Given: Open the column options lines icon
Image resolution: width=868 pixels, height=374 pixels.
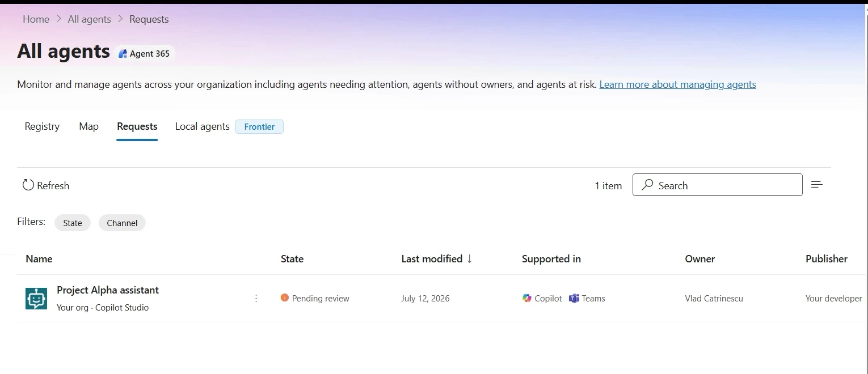Looking at the screenshot, I should (x=817, y=184).
